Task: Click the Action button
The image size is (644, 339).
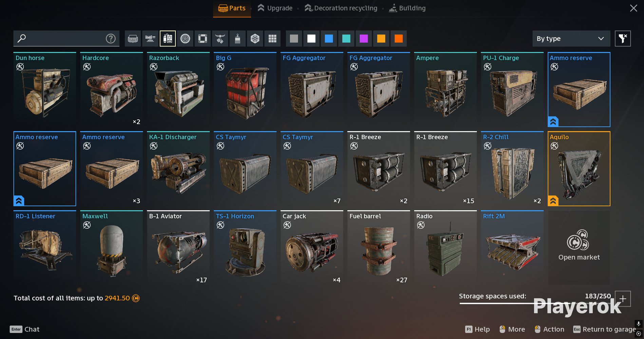Action: 549,329
